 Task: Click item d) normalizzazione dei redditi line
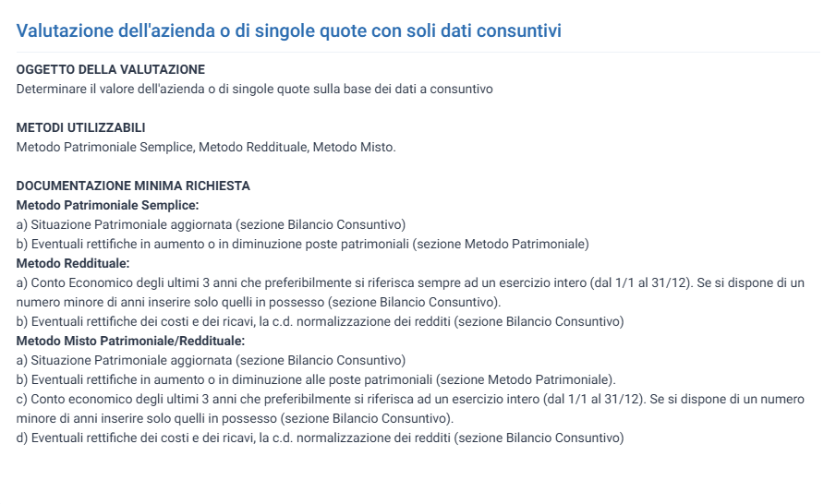click(x=320, y=438)
